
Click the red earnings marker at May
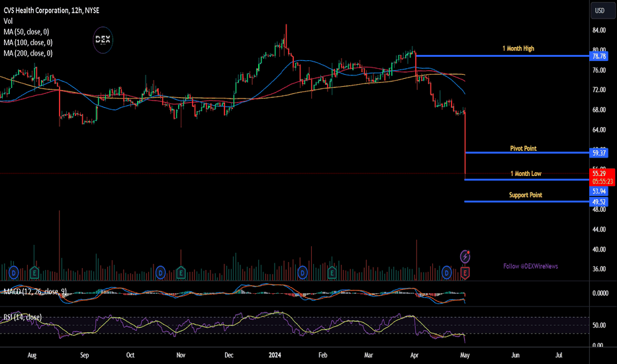click(465, 273)
